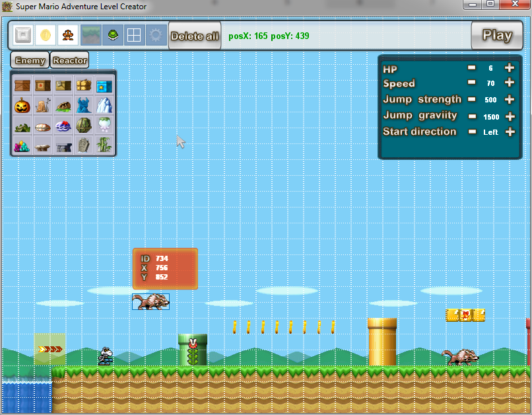The image size is (532, 415).
Task: Select the gray block tool in the toolbar
Action: (23, 35)
